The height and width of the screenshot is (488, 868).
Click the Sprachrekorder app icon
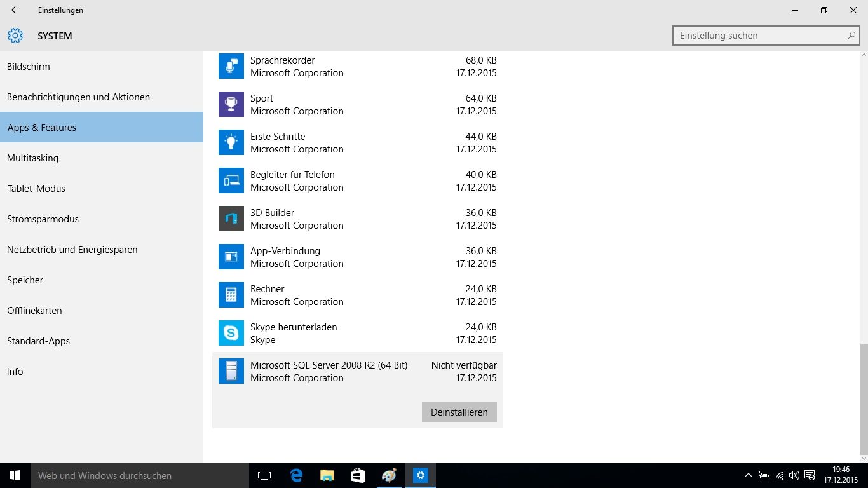click(x=231, y=66)
